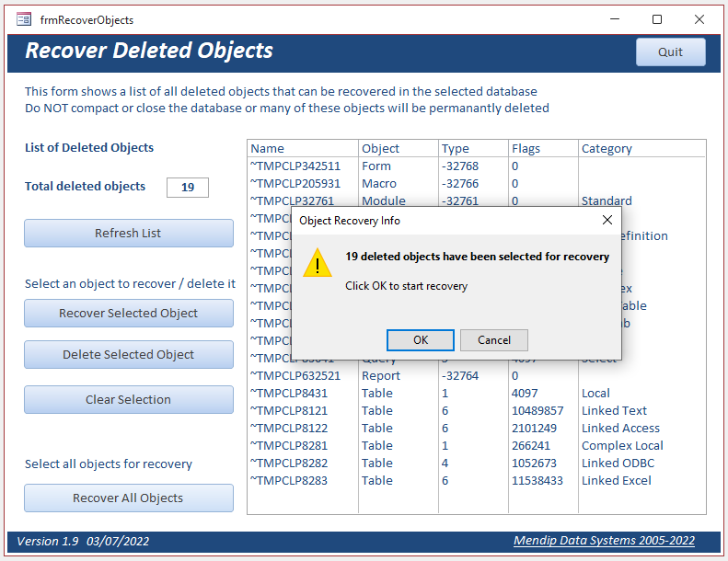Cancel the recovery dialog
728x561 pixels.
pyautogui.click(x=494, y=340)
